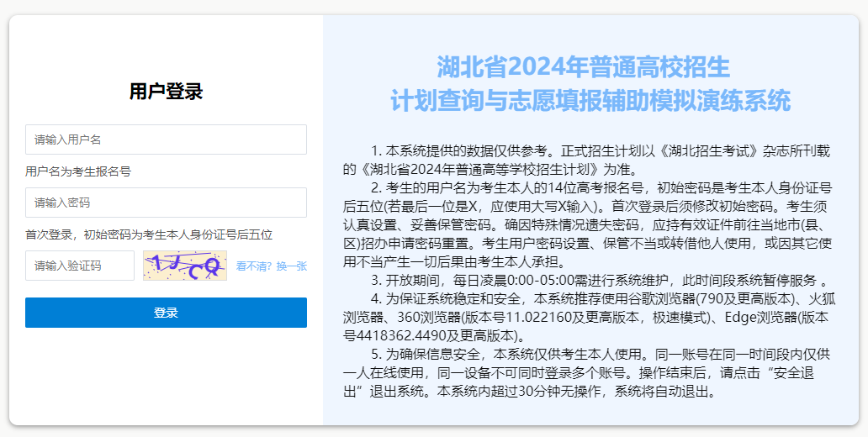Click the '看不清? 换一张' link
This screenshot has height=437, width=868.
[271, 266]
